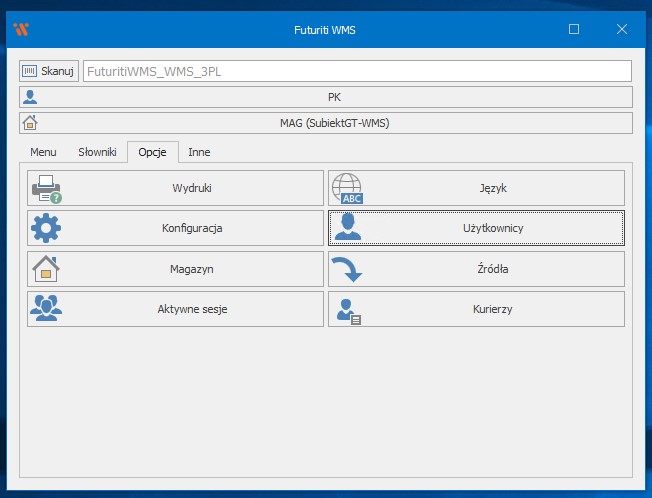The height and width of the screenshot is (498, 652).
Task: Click the Futuriti WMS logo in title bar
Action: (21, 29)
